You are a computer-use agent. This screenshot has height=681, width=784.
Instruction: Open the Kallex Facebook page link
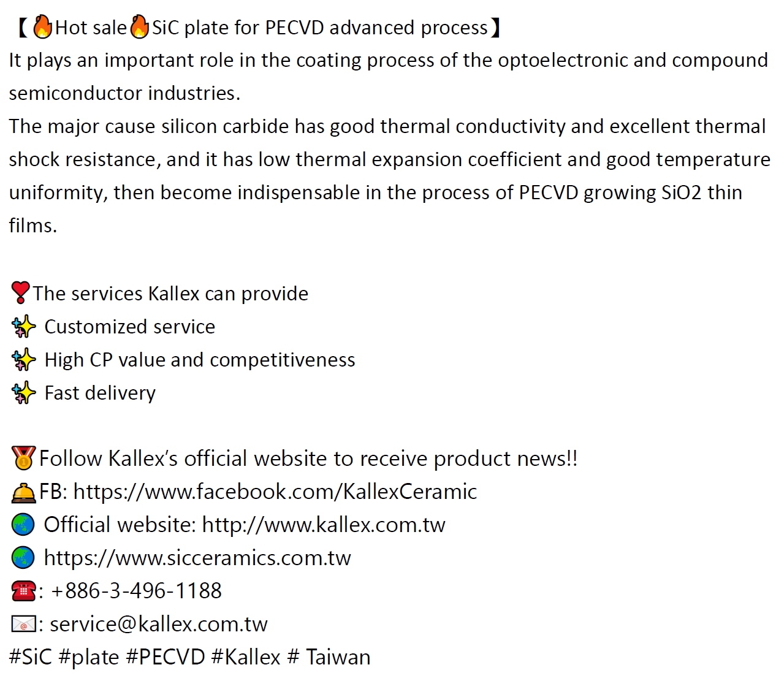[x=275, y=492]
